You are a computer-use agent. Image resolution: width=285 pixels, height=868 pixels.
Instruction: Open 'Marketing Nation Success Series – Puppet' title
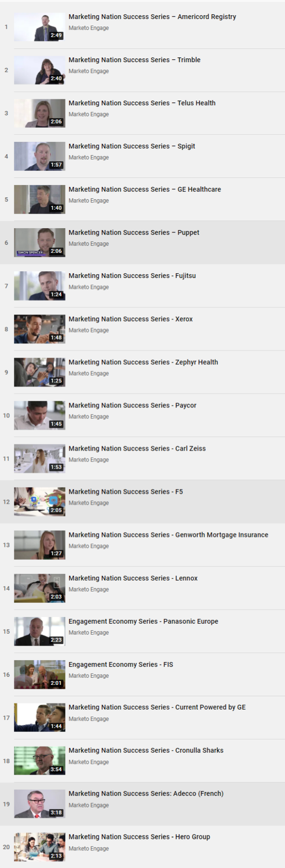[x=134, y=232]
